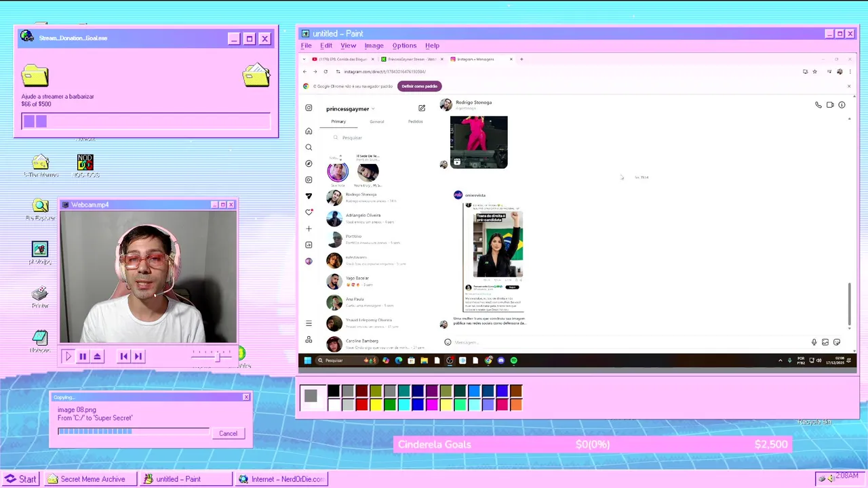868x488 pixels.
Task: Click Definir como padrão button
Action: click(420, 86)
